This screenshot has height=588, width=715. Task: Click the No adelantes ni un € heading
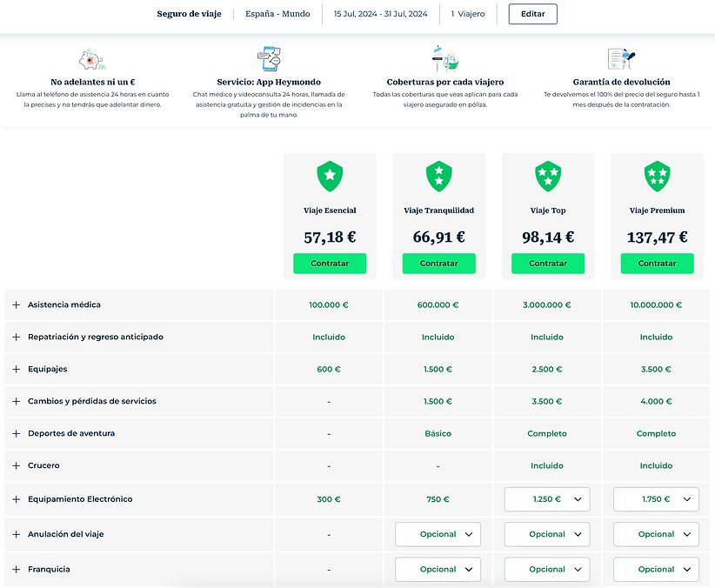coord(92,82)
